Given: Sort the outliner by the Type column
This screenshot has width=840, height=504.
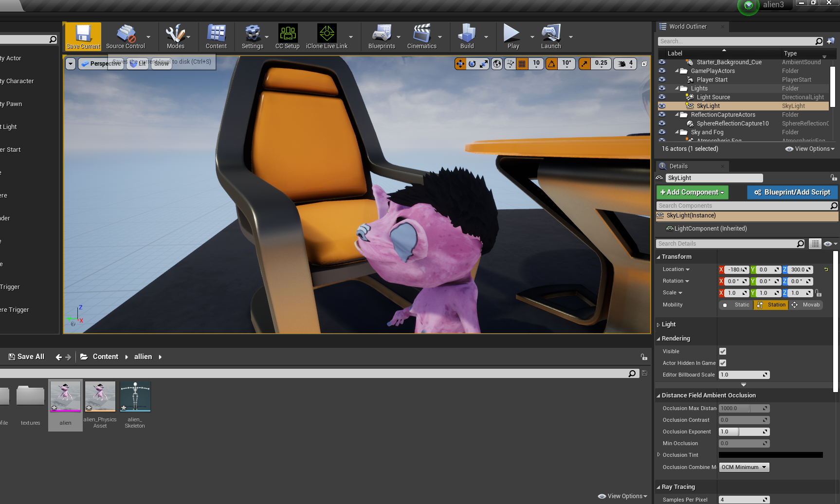Looking at the screenshot, I should (x=790, y=54).
